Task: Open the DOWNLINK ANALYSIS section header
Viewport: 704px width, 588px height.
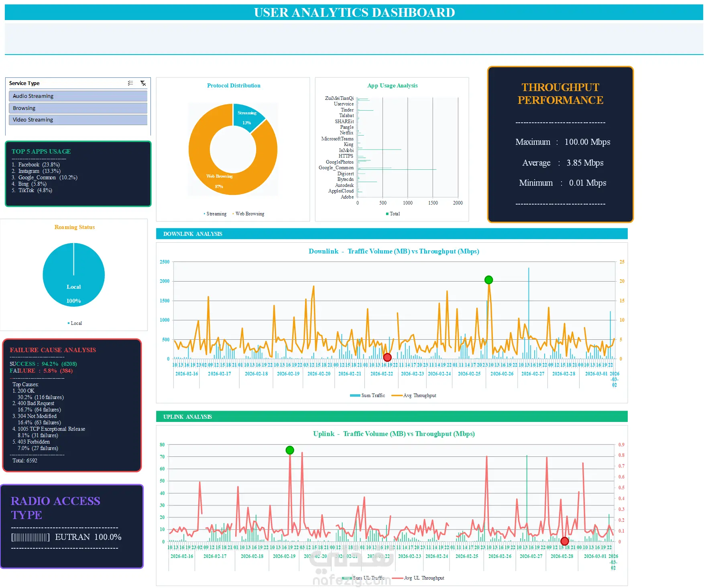Action: (x=392, y=234)
